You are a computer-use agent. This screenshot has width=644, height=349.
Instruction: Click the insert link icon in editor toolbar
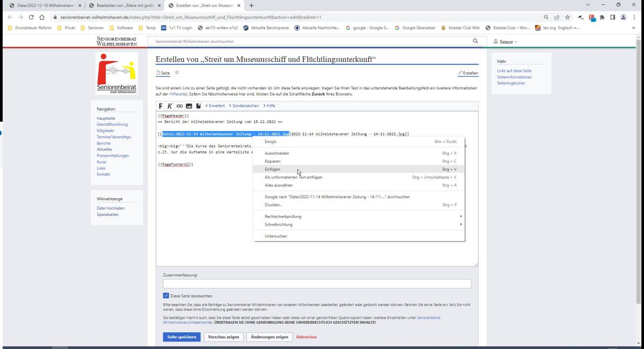click(x=179, y=106)
